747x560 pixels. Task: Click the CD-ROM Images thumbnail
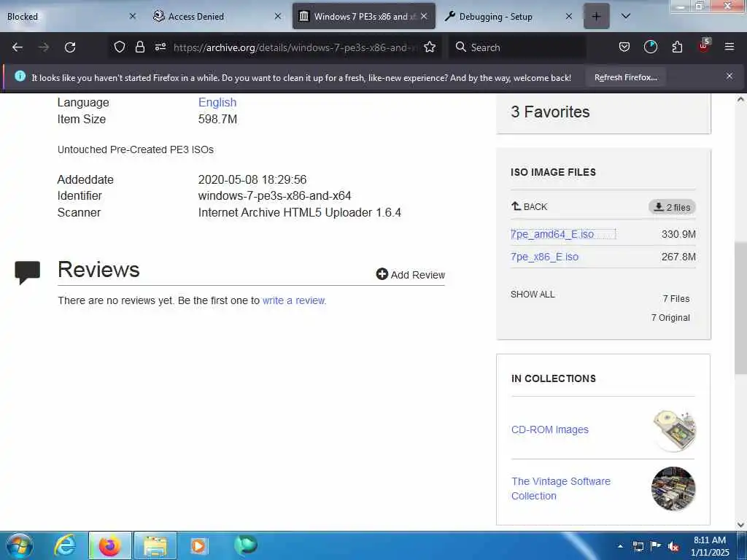pyautogui.click(x=673, y=429)
